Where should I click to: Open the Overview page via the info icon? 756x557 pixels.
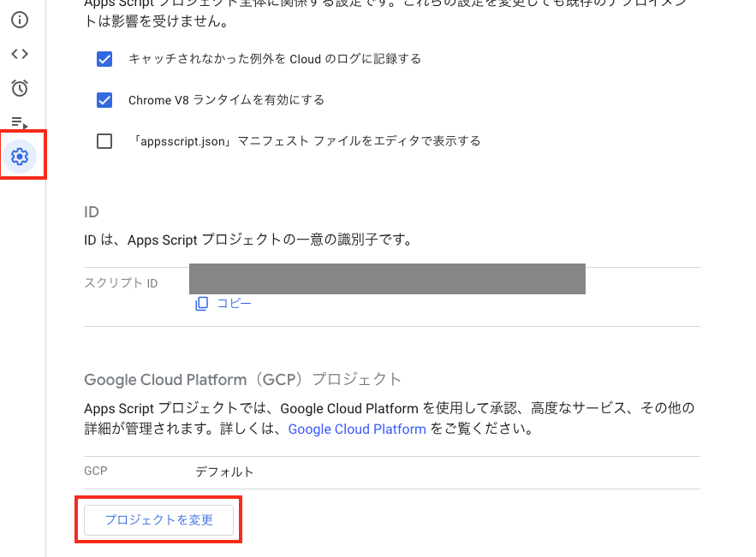19,20
